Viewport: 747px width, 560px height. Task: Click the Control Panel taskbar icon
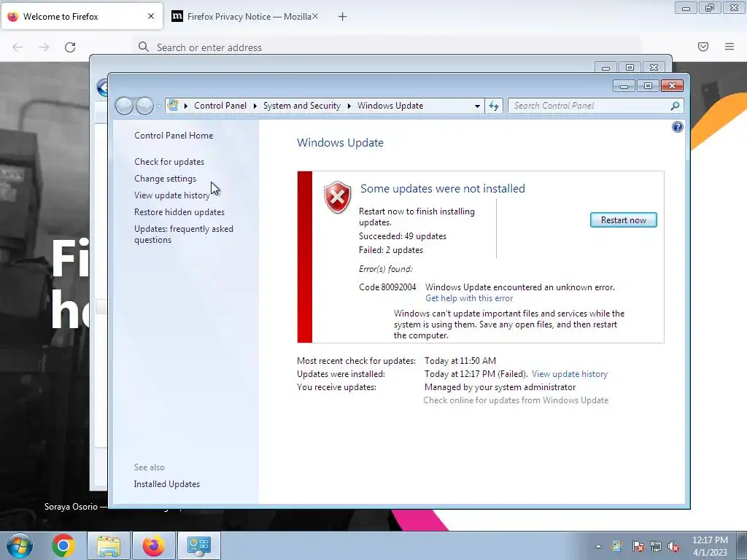[x=198, y=545]
